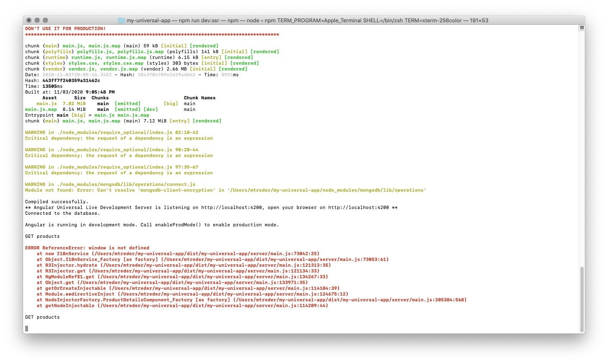This screenshot has width=608, height=364.
Task: Click the polyfills chunk line
Action: coord(152,52)
